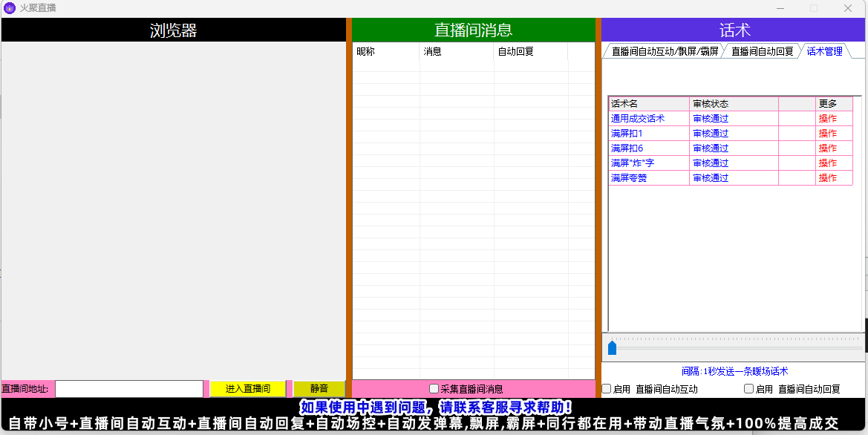Open 操作 for the 通用成交话术 row
The height and width of the screenshot is (435, 868).
[827, 119]
